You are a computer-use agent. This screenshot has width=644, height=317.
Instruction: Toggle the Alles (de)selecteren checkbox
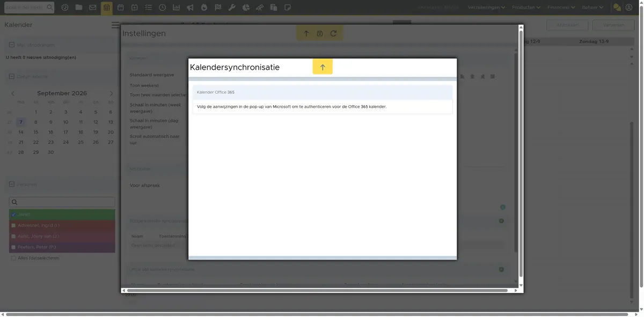click(13, 258)
